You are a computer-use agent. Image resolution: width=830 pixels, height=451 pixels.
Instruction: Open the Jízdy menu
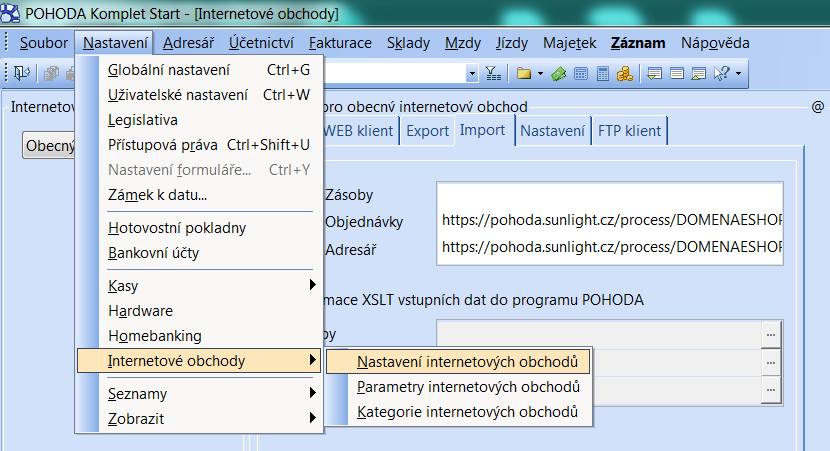(512, 43)
